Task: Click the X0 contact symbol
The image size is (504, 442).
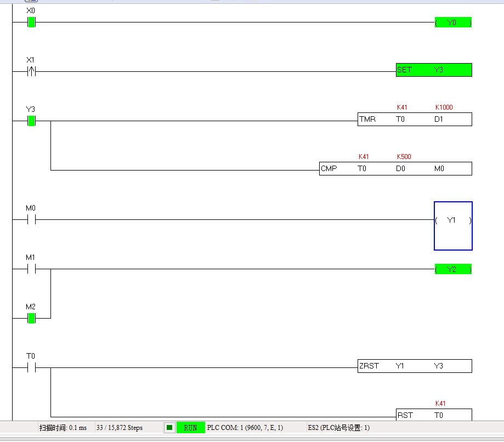Action: pyautogui.click(x=31, y=22)
